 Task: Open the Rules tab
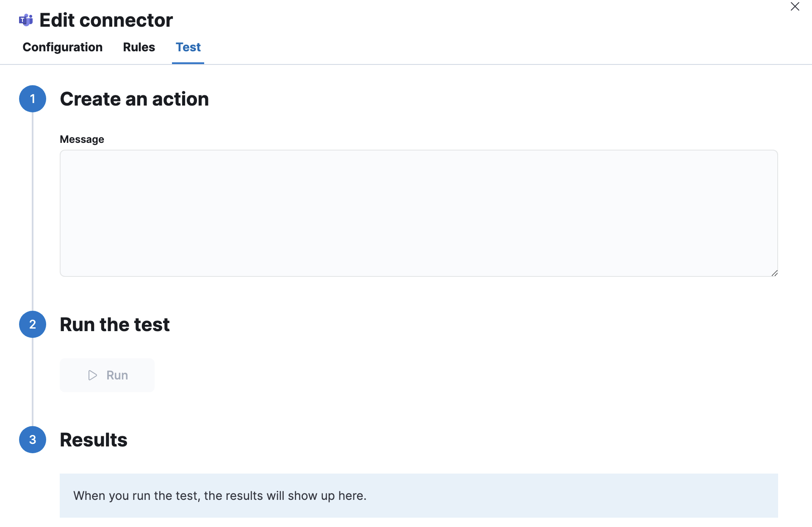tap(139, 47)
